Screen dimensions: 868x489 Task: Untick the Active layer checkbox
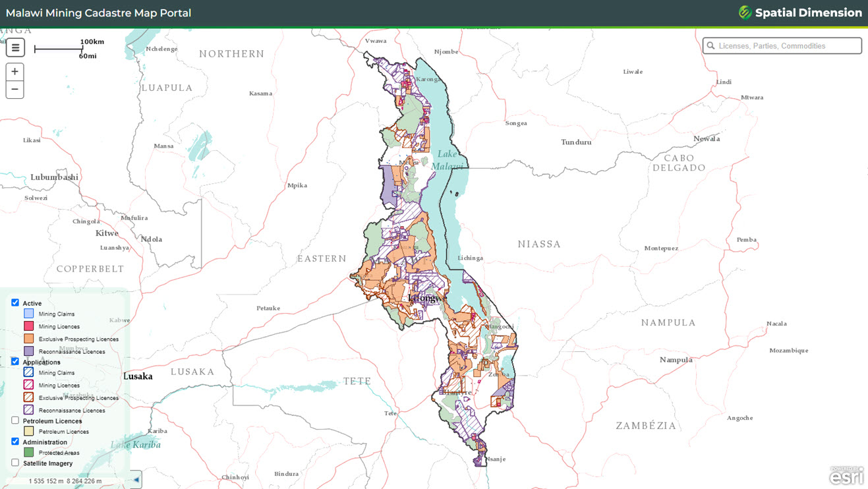[x=15, y=302]
